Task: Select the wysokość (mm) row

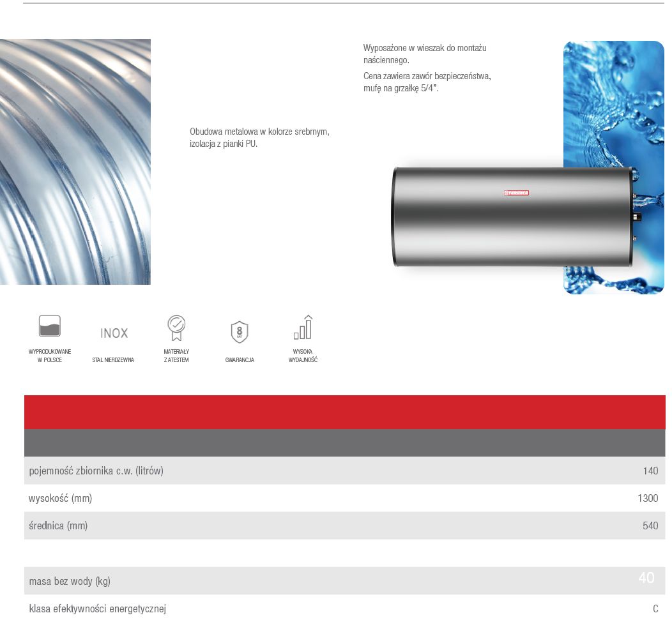Action: tap(344, 498)
